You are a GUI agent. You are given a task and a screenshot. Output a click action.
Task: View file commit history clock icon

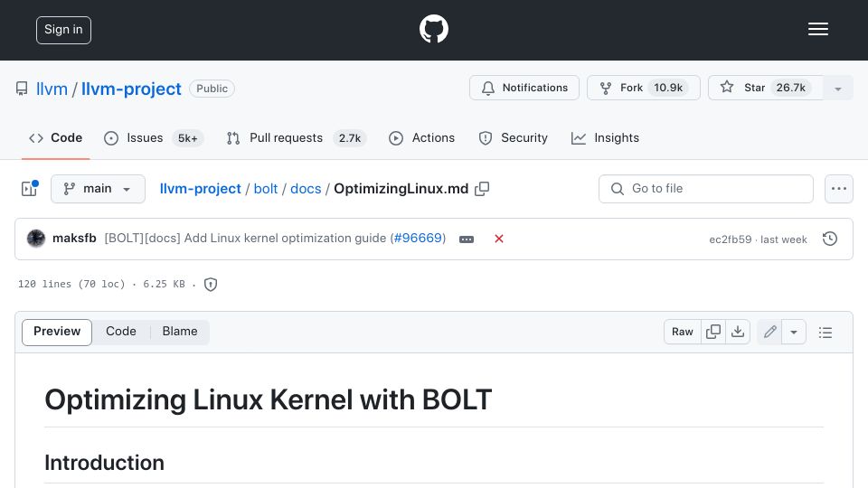pos(830,239)
